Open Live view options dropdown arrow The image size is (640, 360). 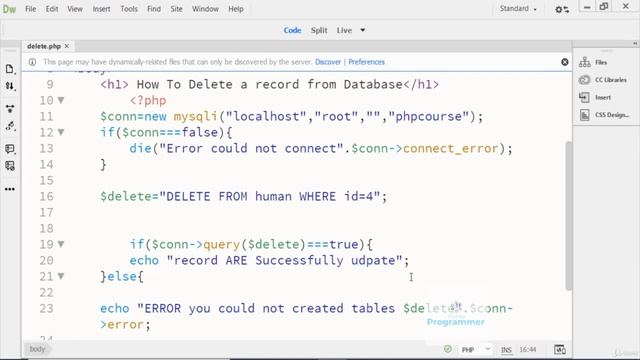(362, 30)
